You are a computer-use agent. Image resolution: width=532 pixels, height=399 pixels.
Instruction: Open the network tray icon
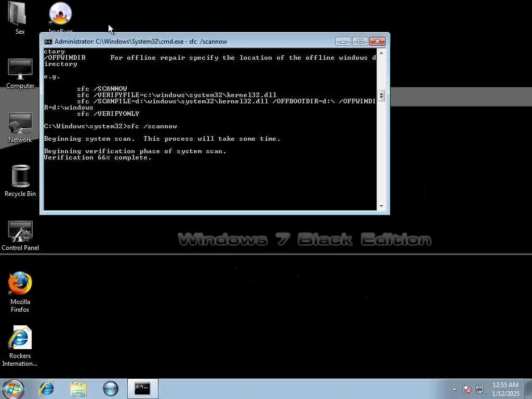click(x=480, y=389)
